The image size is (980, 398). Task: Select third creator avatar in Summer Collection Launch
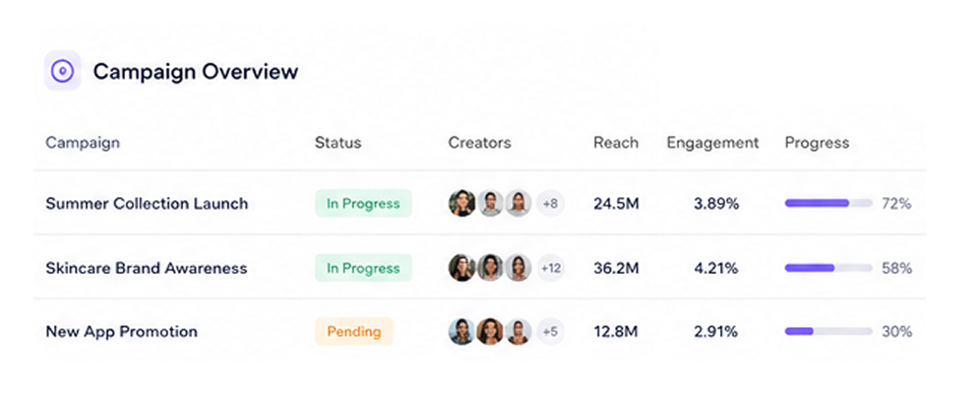[519, 203]
